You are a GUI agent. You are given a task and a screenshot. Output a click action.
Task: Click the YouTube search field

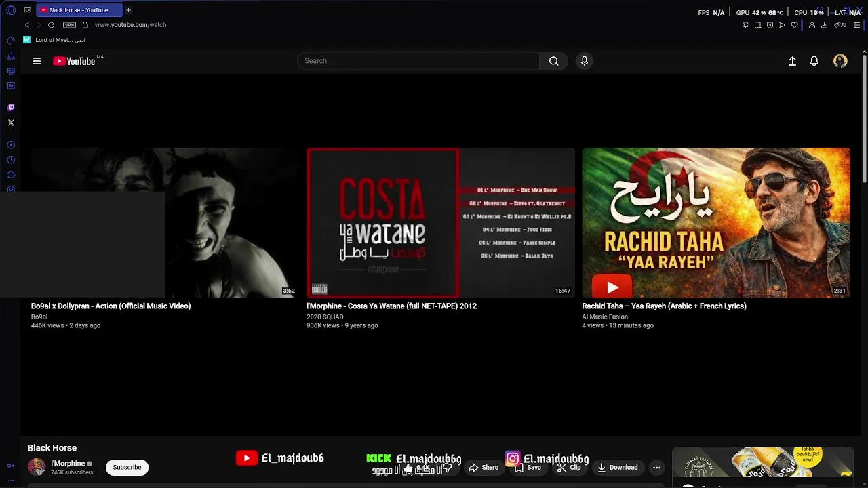tap(418, 61)
